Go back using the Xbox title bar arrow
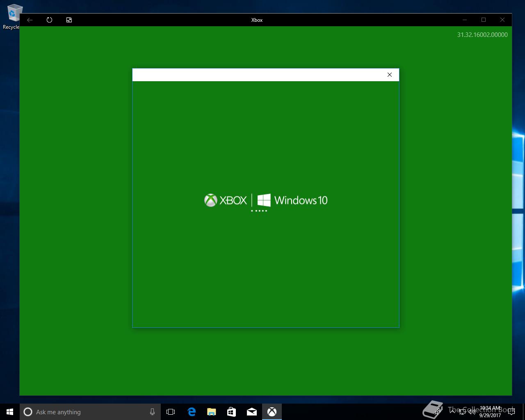The image size is (525, 420). coord(30,20)
